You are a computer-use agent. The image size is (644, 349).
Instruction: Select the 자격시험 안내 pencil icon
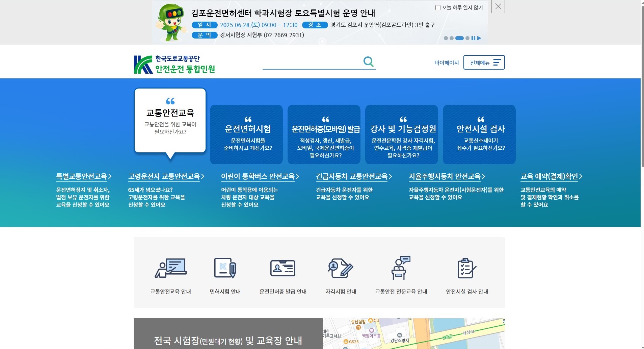341,268
